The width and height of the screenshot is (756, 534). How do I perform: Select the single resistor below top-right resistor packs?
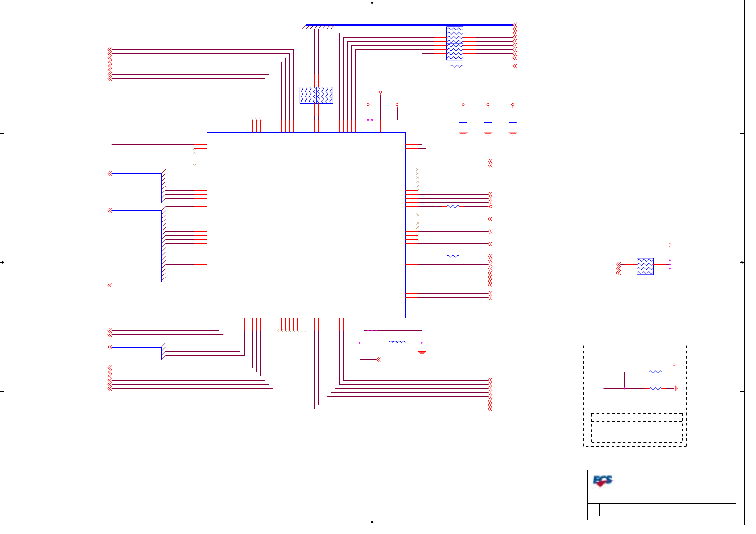(457, 66)
